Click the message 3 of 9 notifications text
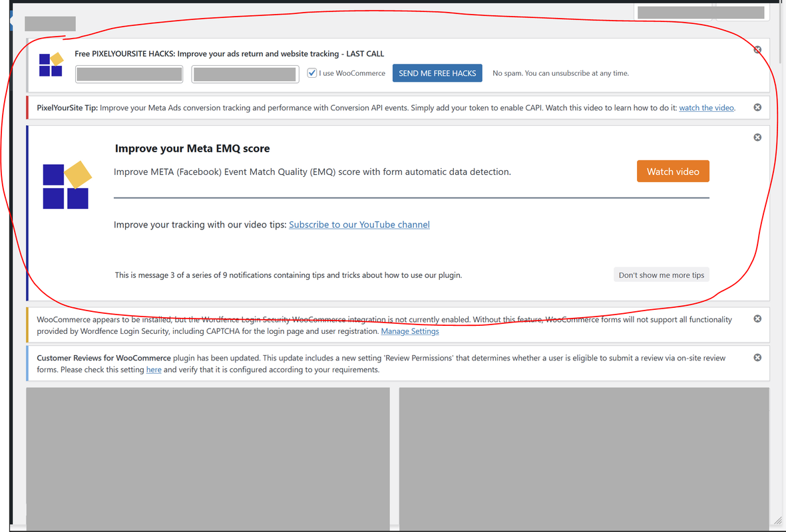This screenshot has height=532, width=786. (x=288, y=275)
